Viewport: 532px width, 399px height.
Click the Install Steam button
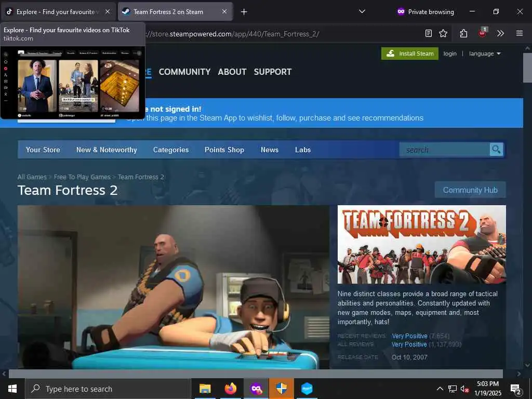tap(410, 54)
